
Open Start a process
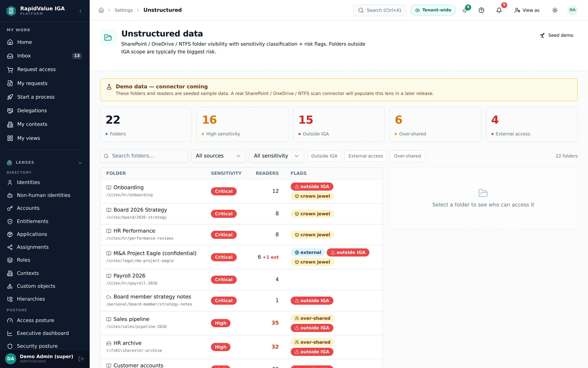pyautogui.click(x=45, y=97)
